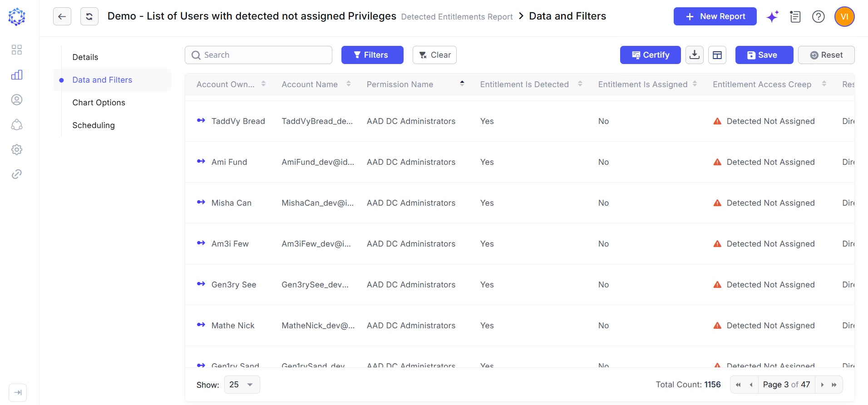Clear the applied filters
The height and width of the screenshot is (405, 868).
(434, 55)
